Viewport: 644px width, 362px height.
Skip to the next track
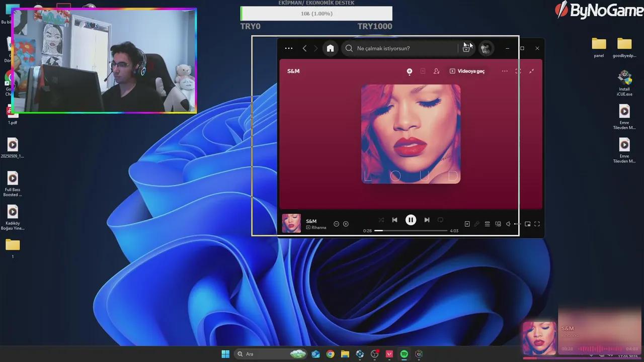point(427,220)
